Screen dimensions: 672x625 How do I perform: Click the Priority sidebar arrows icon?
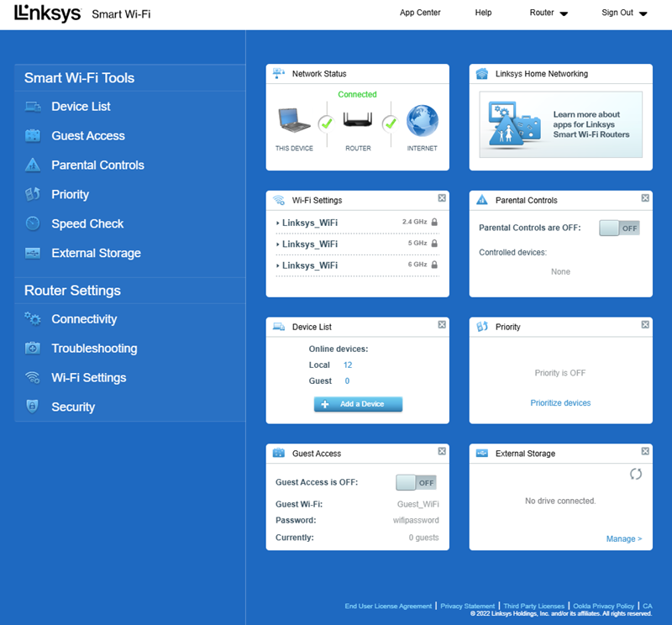pyautogui.click(x=33, y=194)
